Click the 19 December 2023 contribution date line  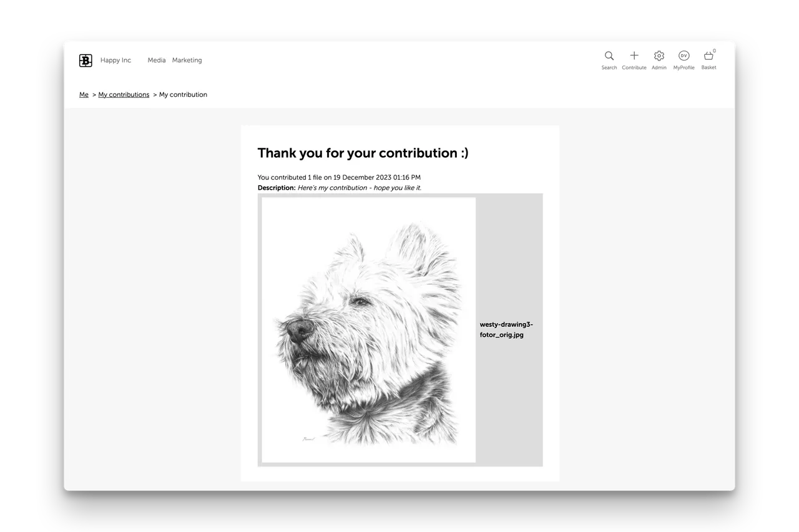coord(339,178)
